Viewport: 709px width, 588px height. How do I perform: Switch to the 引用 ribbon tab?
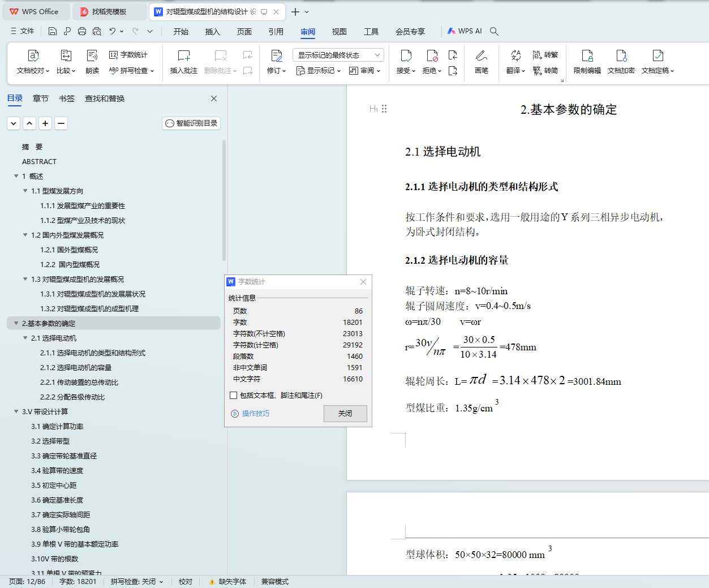(276, 32)
